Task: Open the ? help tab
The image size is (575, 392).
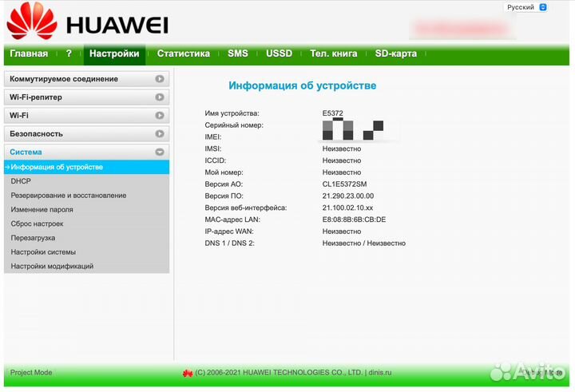Action: pyautogui.click(x=69, y=53)
